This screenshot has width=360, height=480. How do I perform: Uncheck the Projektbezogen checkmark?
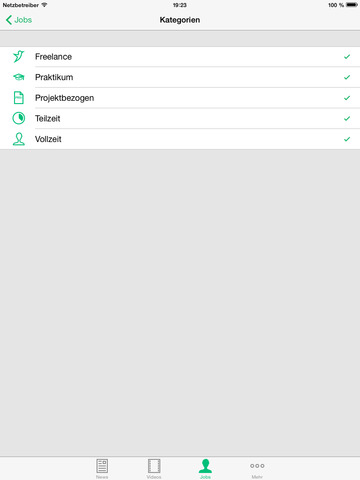tap(347, 98)
